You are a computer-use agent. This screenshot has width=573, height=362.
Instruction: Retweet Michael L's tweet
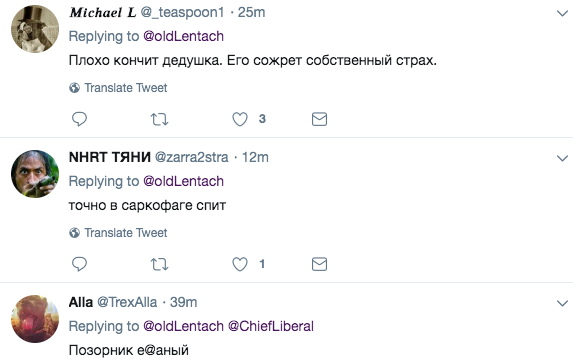coord(159,119)
